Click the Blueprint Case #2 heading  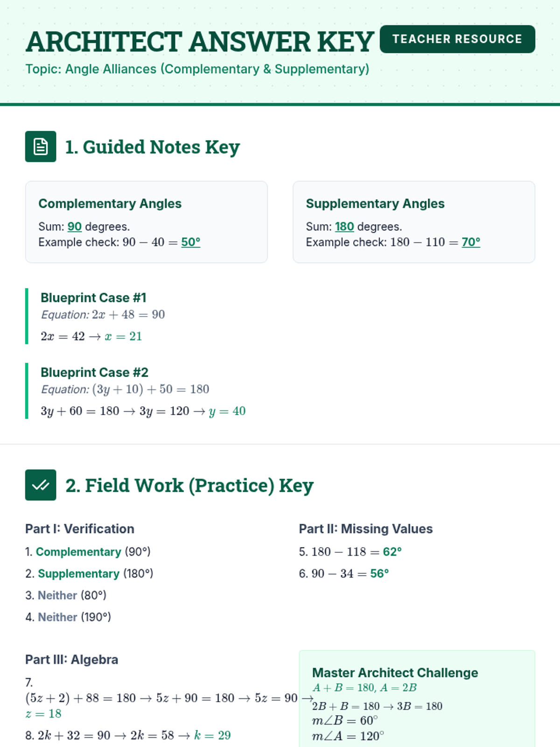click(94, 372)
